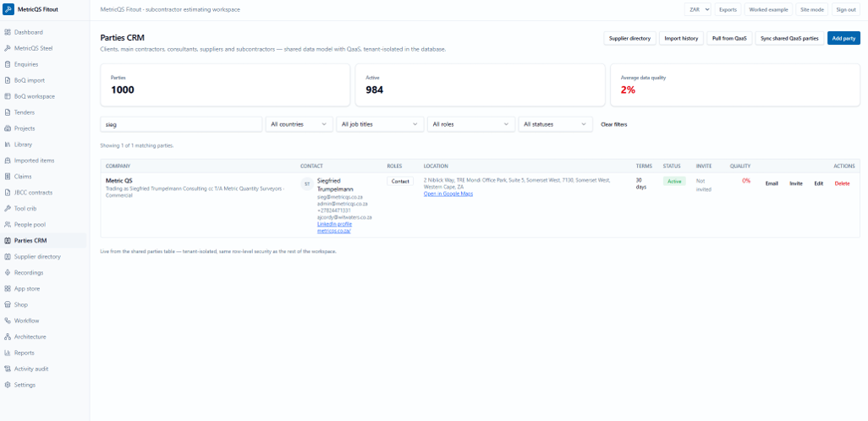
Task: Open the All countries filter dropdown
Action: pyautogui.click(x=299, y=124)
